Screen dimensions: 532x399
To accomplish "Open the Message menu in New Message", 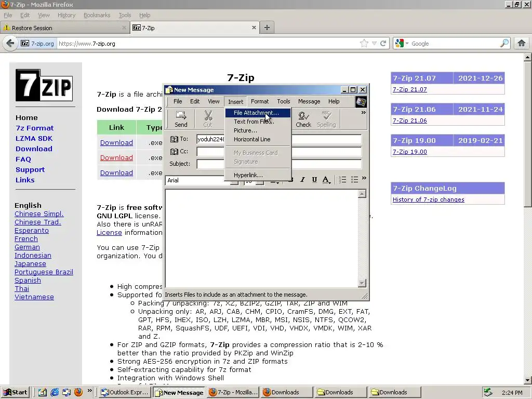I will pyautogui.click(x=309, y=101).
